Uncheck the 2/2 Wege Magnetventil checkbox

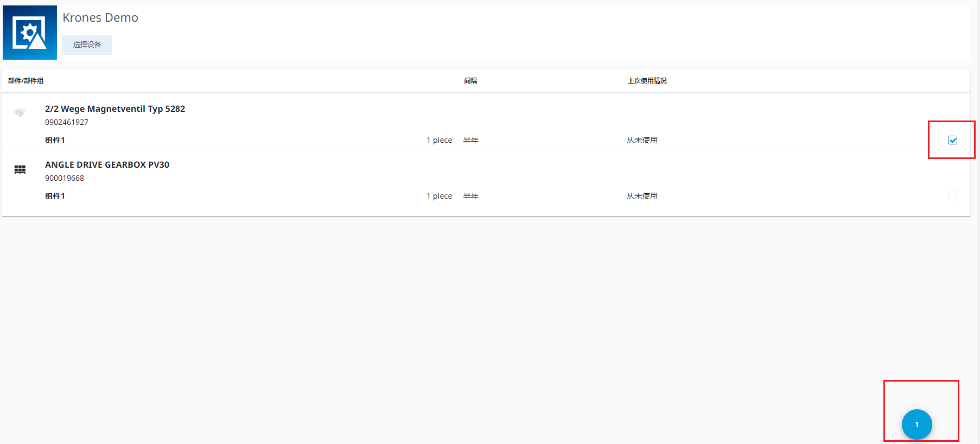(952, 140)
